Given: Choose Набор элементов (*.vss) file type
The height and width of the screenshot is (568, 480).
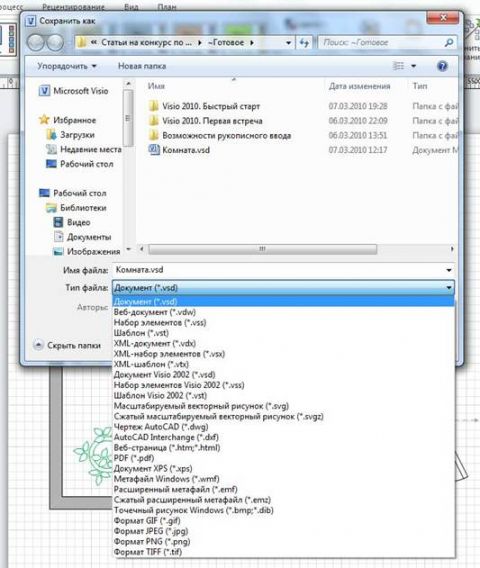Looking at the screenshot, I should 284,322.
